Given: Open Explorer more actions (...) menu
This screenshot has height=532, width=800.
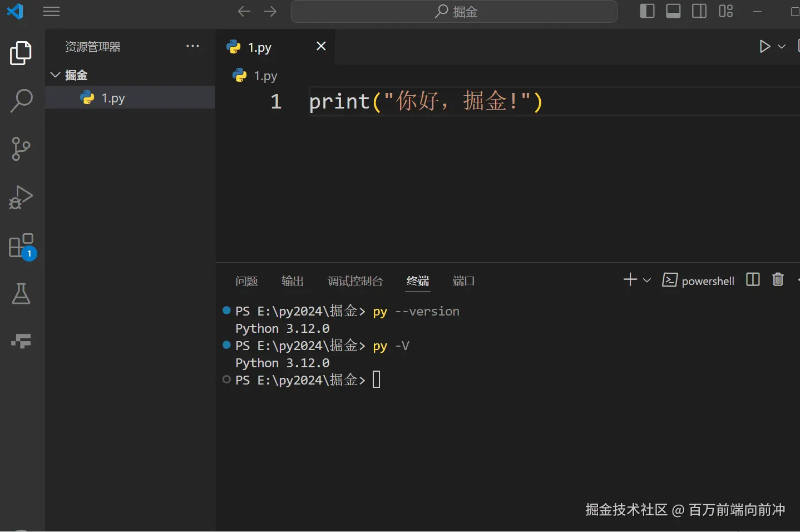Looking at the screenshot, I should [x=192, y=46].
